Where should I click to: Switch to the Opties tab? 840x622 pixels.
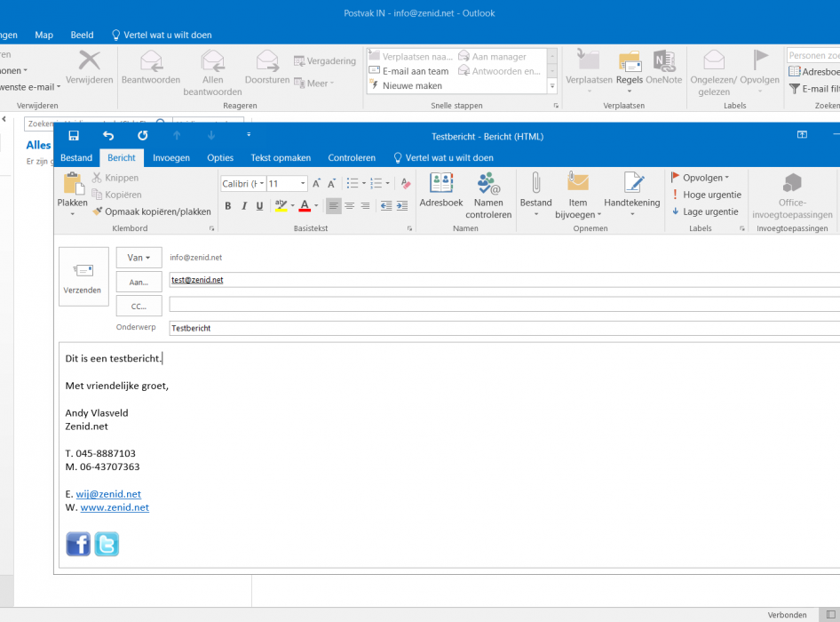[x=220, y=157]
